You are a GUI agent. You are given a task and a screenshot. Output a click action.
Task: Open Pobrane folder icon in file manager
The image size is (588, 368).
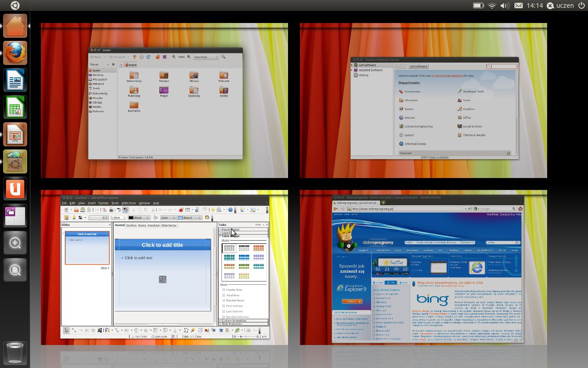(224, 77)
